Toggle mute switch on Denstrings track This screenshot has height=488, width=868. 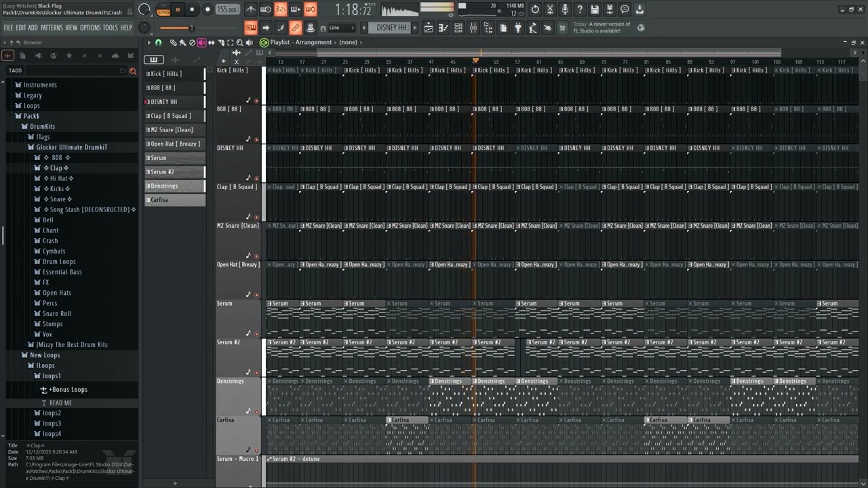256,411
